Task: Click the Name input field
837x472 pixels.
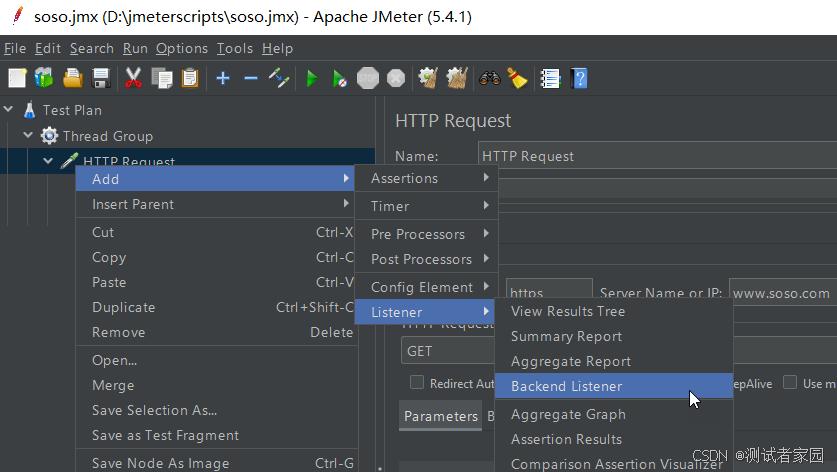Action: tap(658, 156)
